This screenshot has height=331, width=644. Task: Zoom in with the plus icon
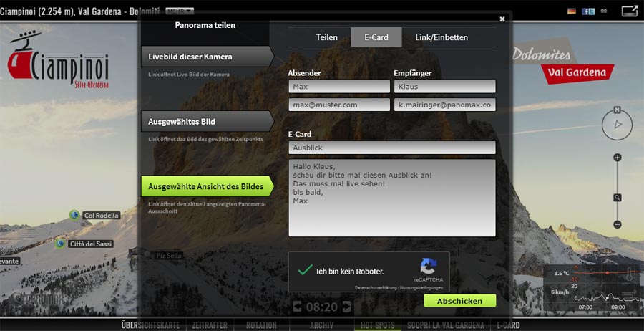(618, 158)
